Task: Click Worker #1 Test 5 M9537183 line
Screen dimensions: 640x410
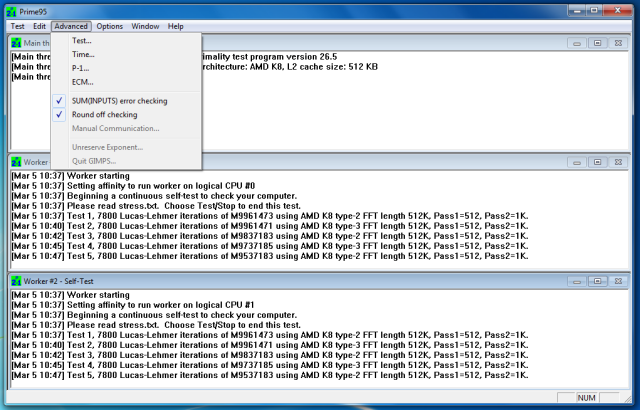Action: (270, 256)
